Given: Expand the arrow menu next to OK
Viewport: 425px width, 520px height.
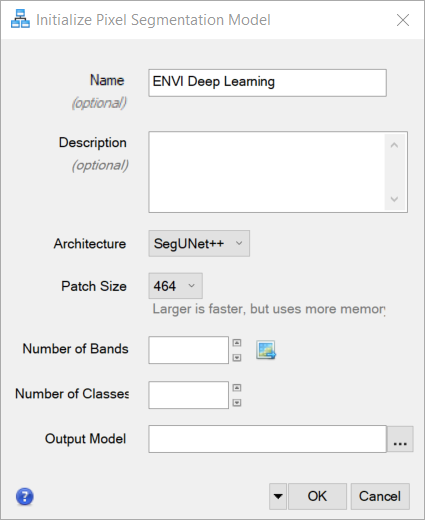Looking at the screenshot, I should [x=278, y=496].
